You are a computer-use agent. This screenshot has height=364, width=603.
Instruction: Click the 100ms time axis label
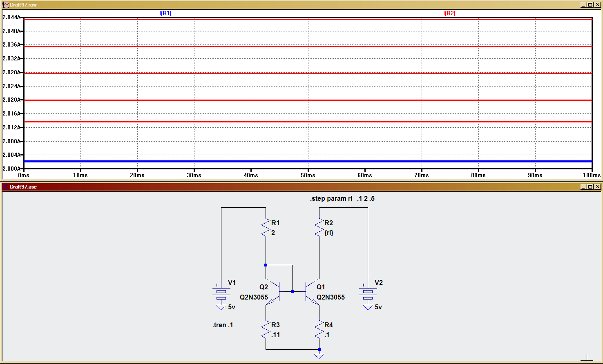tap(592, 175)
